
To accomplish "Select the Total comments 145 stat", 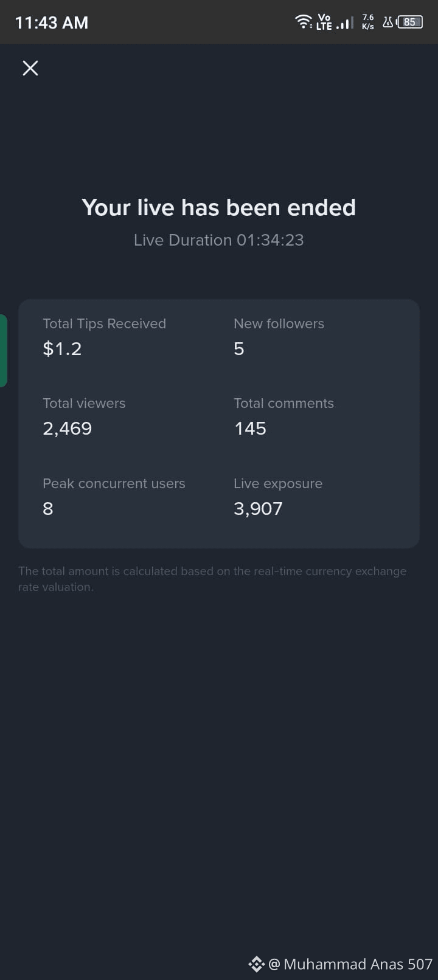I will 283,417.
